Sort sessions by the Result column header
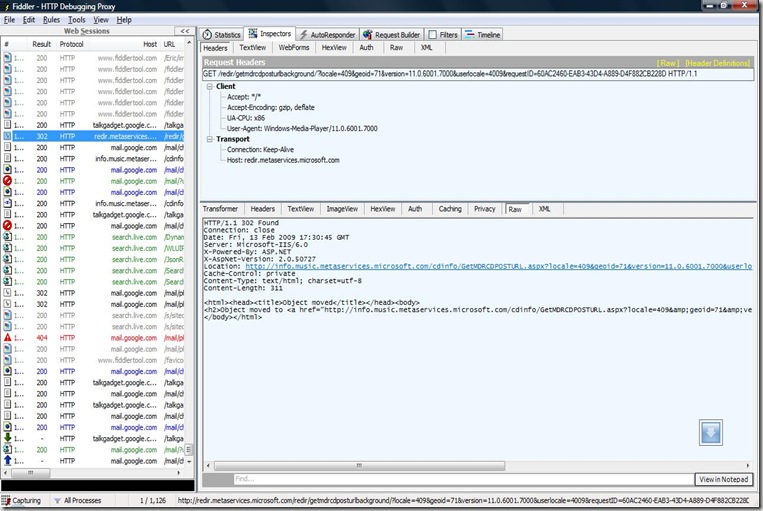Viewport: 763px width, 511px height. [41, 44]
